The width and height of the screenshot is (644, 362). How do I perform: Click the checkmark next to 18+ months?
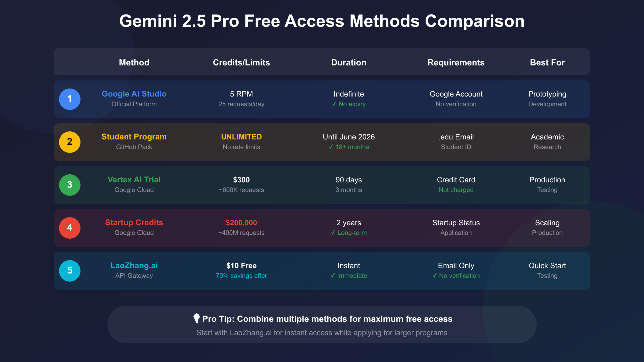(x=331, y=147)
